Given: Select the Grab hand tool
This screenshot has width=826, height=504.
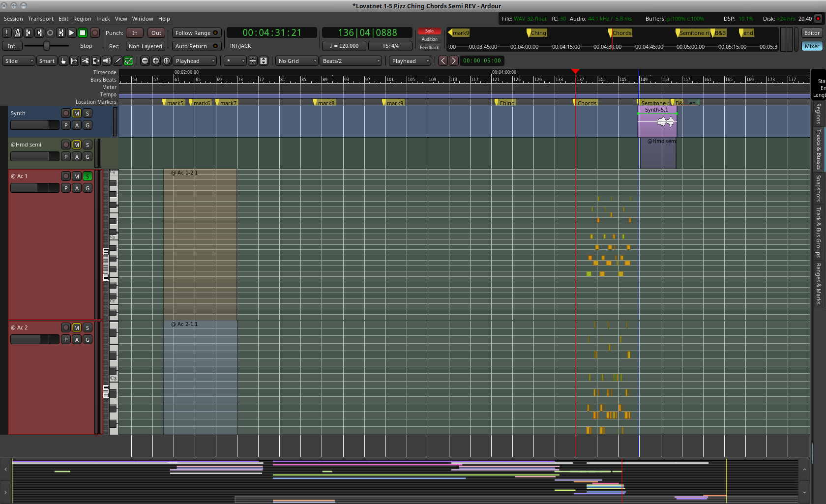Looking at the screenshot, I should [x=63, y=61].
